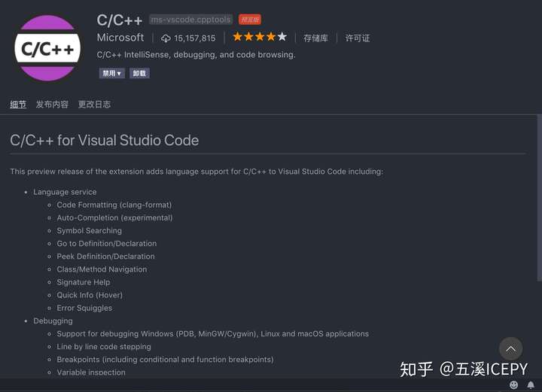This screenshot has width=542, height=392.
Task: Open the 许可证 (License) link
Action: point(358,38)
